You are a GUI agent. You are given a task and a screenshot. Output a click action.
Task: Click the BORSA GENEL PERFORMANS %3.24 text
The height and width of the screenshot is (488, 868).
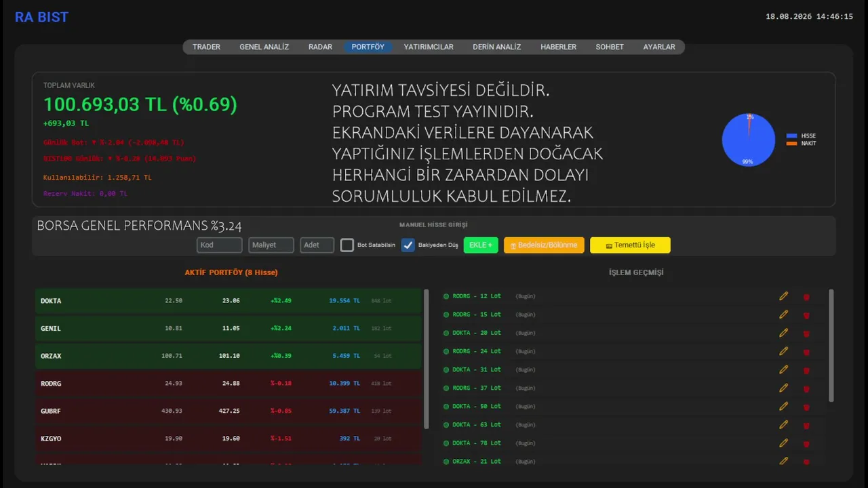pos(139,226)
